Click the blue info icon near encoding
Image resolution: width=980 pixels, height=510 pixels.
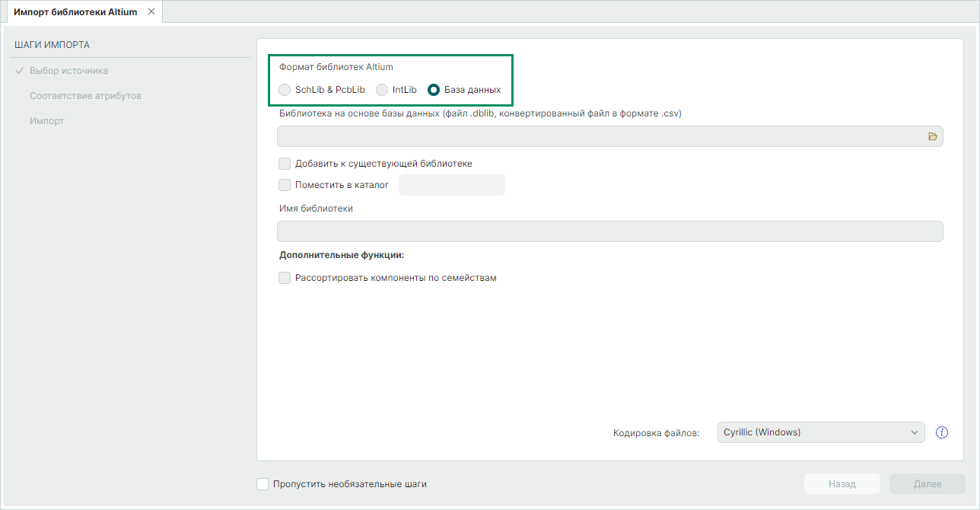(942, 432)
